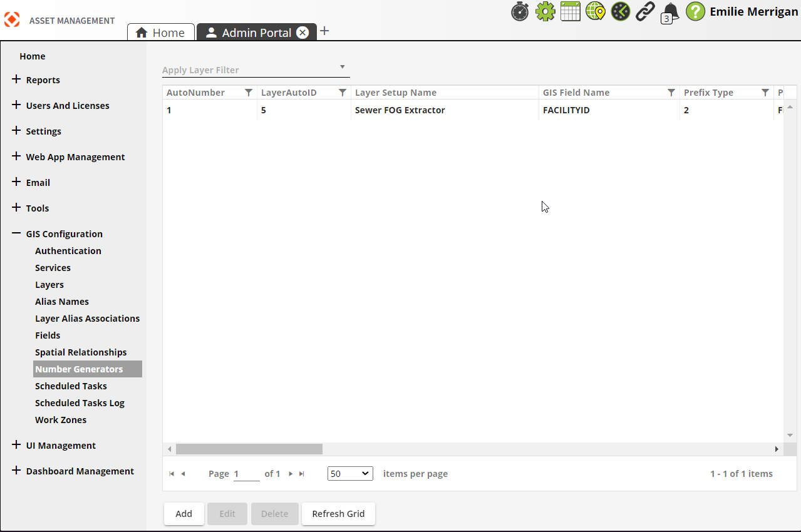Open the Apply Layer Filter dropdown
The image size is (801, 532).
[256, 69]
